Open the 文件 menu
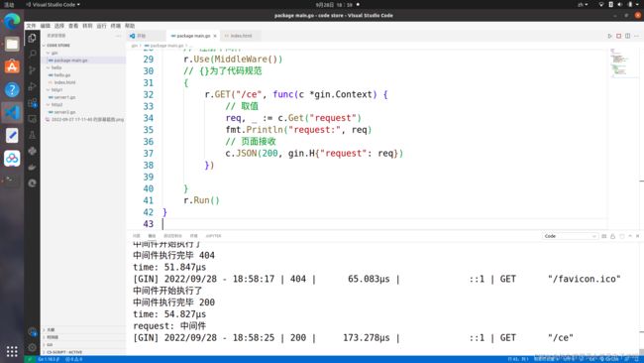 32,26
